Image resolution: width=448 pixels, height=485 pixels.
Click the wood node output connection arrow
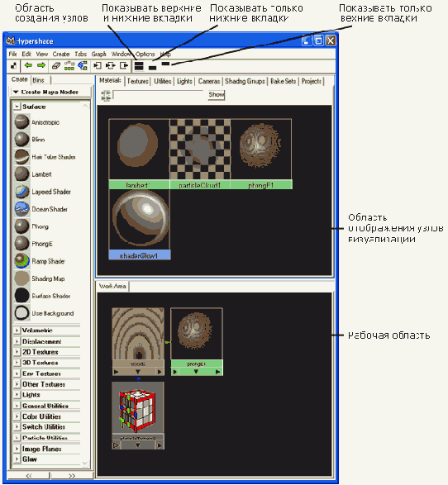(x=160, y=372)
